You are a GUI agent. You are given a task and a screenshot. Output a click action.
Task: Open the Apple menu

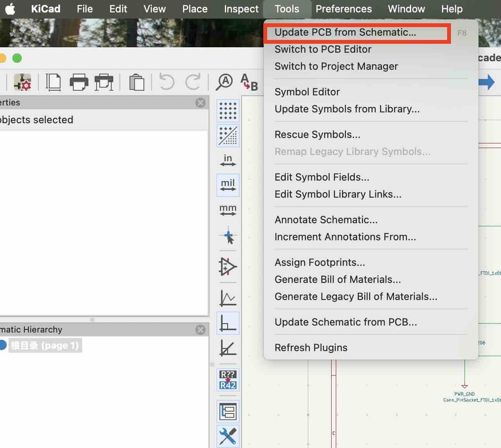(x=10, y=9)
